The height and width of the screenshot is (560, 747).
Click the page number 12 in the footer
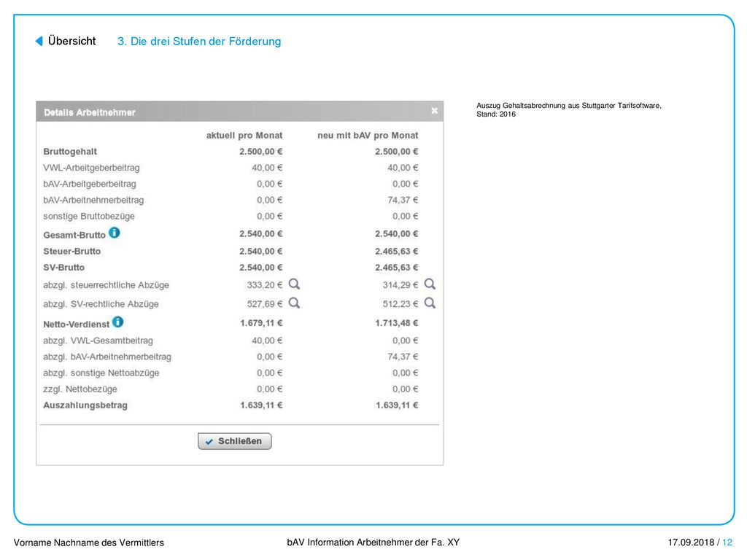(x=727, y=542)
